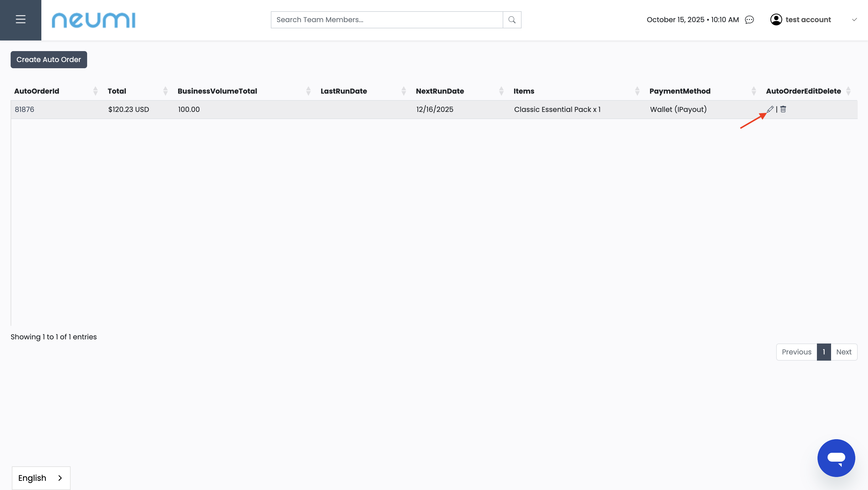This screenshot has height=490, width=868.
Task: Open the hamburger navigation menu
Action: (20, 19)
